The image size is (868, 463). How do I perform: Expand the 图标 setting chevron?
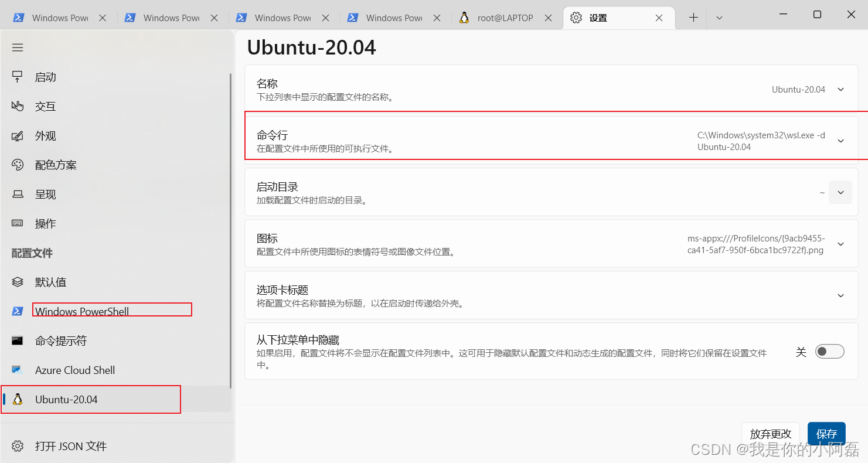(x=840, y=244)
